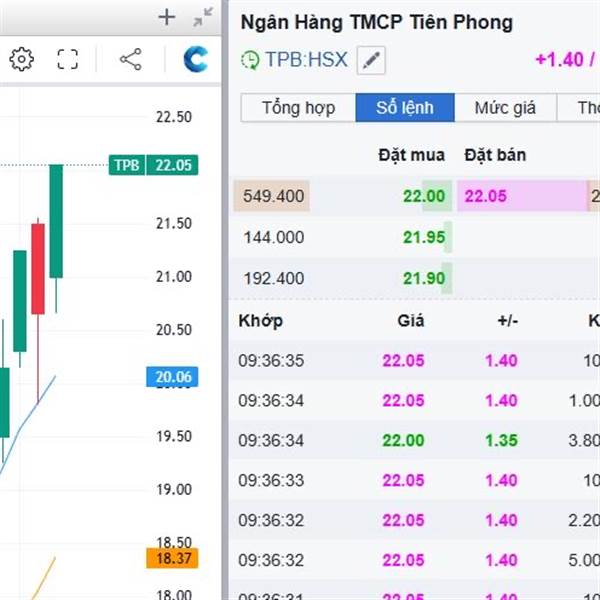This screenshot has height=600, width=600.
Task: Edit TPB symbol with pencil button
Action: 371,60
